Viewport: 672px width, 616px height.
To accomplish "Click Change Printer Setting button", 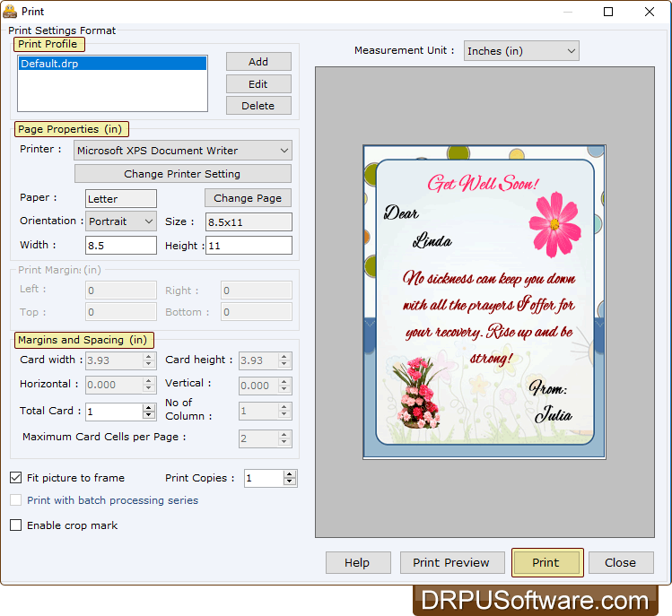I will [182, 174].
